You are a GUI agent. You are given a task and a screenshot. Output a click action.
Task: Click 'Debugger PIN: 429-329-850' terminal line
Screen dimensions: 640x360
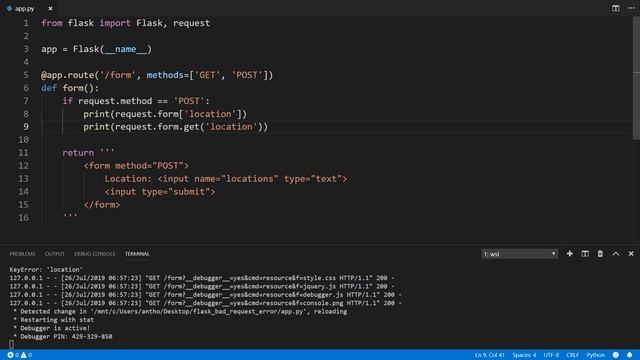[x=63, y=337]
